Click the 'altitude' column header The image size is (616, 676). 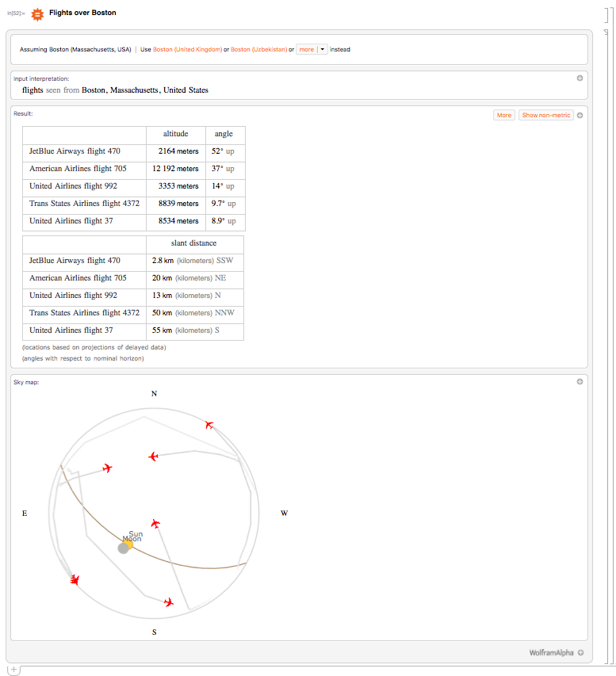(175, 134)
